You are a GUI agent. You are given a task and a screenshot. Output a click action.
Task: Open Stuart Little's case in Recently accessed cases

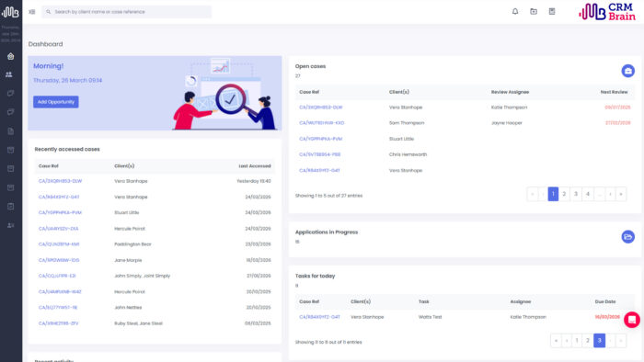pos(60,212)
